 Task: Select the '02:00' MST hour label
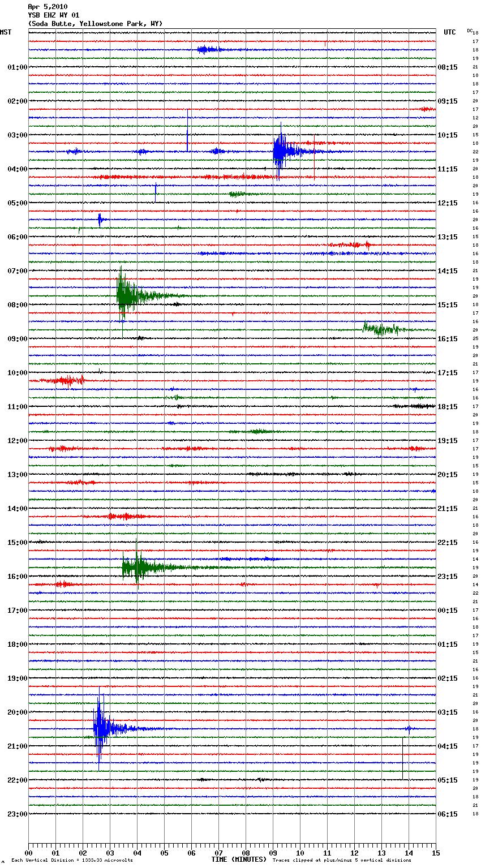(17, 101)
